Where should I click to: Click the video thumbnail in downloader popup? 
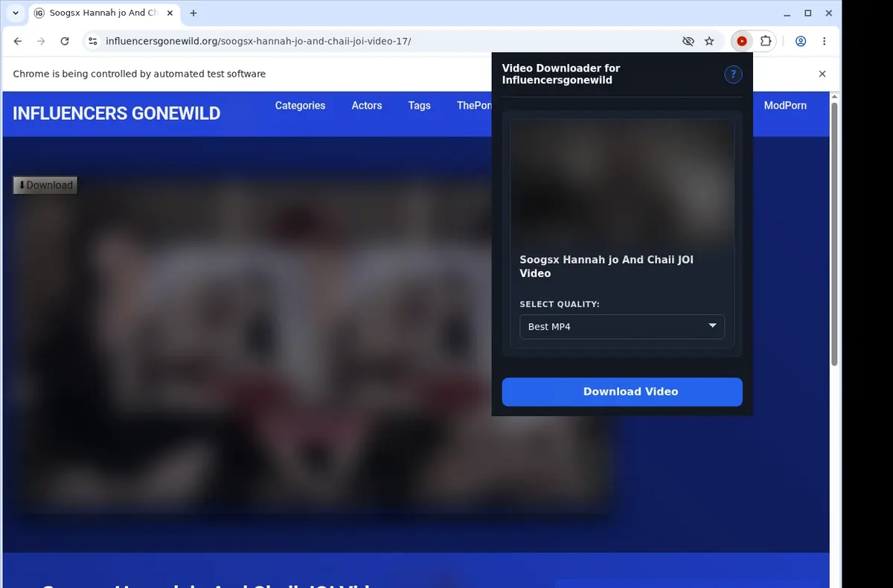point(622,182)
